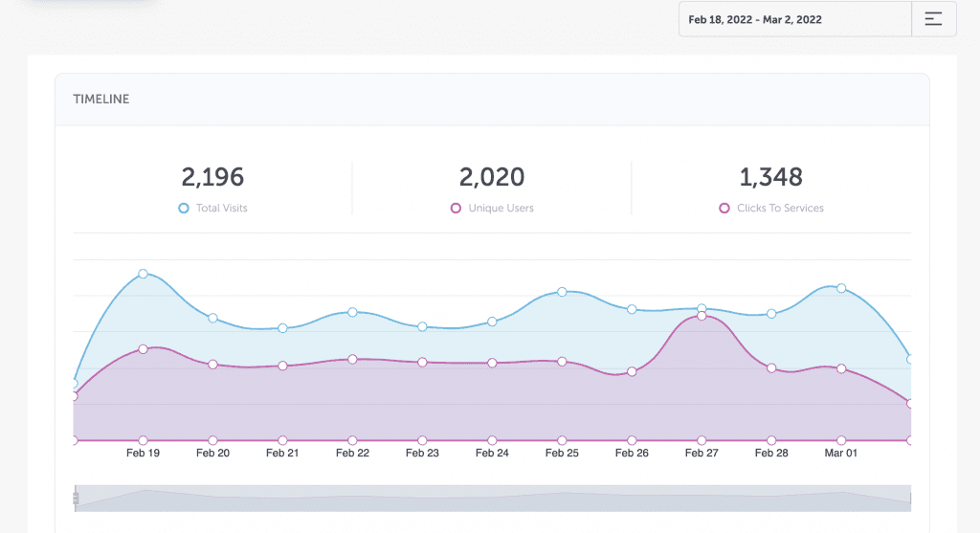Viewport: 980px width, 533px height.
Task: Select the Feb 25 Total Visits data point
Action: (562, 292)
